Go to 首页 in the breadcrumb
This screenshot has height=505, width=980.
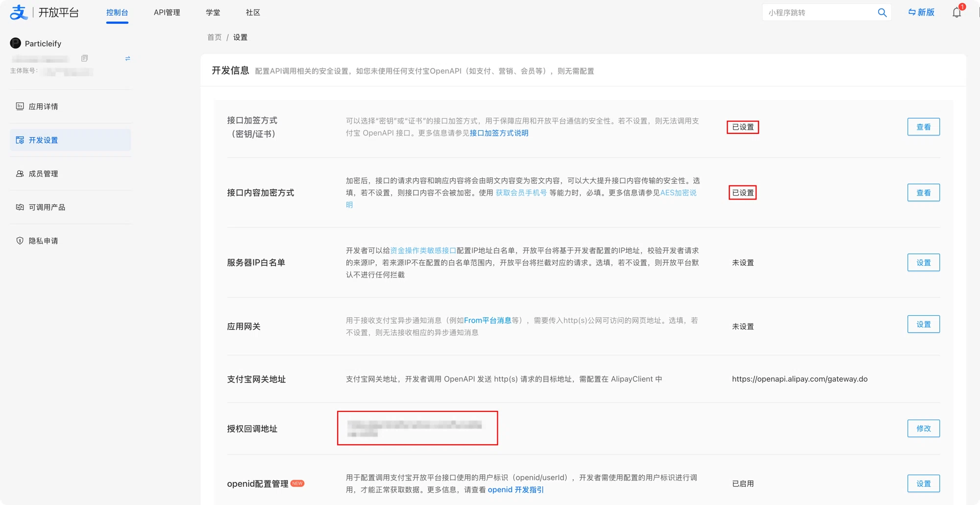[214, 37]
